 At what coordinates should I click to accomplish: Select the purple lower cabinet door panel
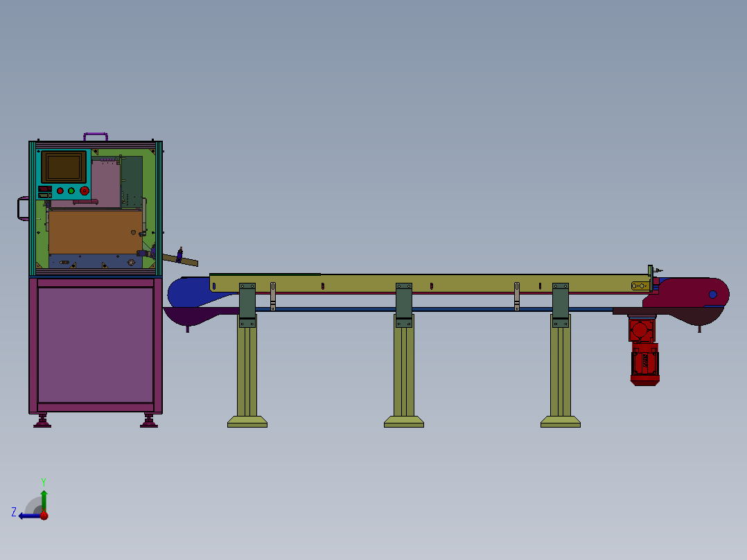pos(96,345)
